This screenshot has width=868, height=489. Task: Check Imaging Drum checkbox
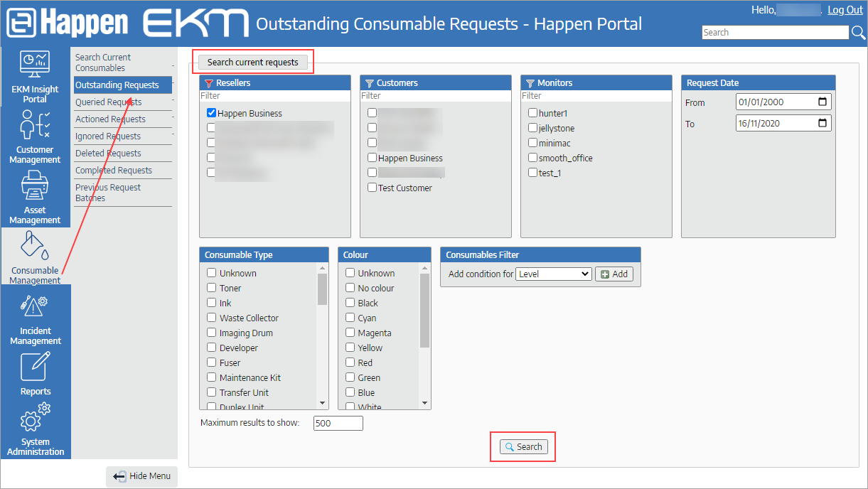click(x=212, y=333)
